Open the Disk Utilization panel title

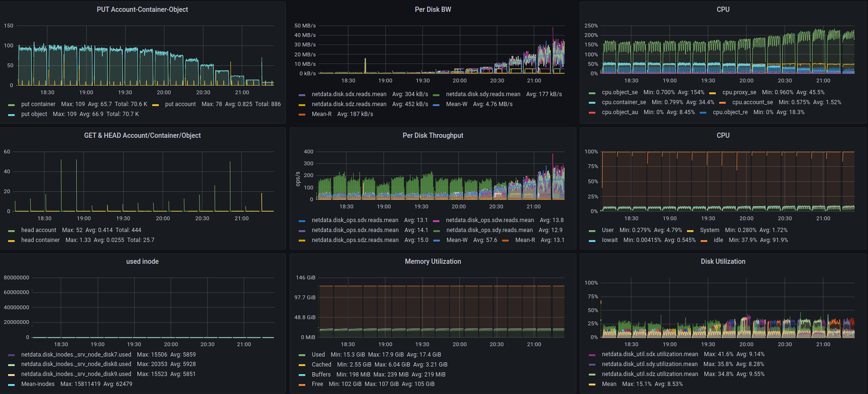tap(723, 261)
